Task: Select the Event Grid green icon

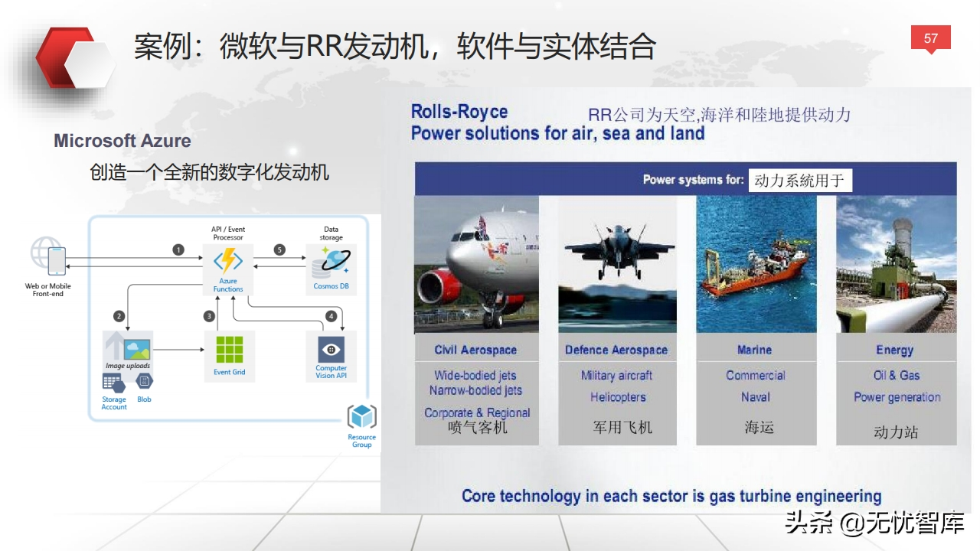Action: click(x=229, y=350)
